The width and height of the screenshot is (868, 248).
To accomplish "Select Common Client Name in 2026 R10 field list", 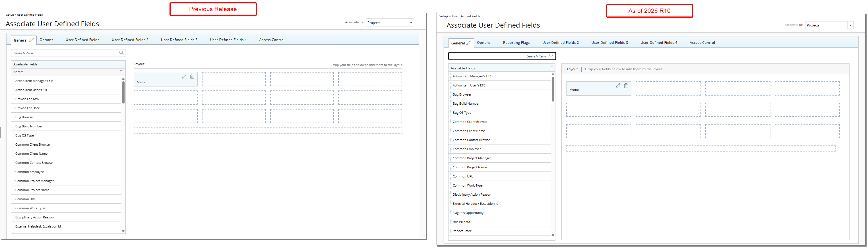I will (x=500, y=131).
